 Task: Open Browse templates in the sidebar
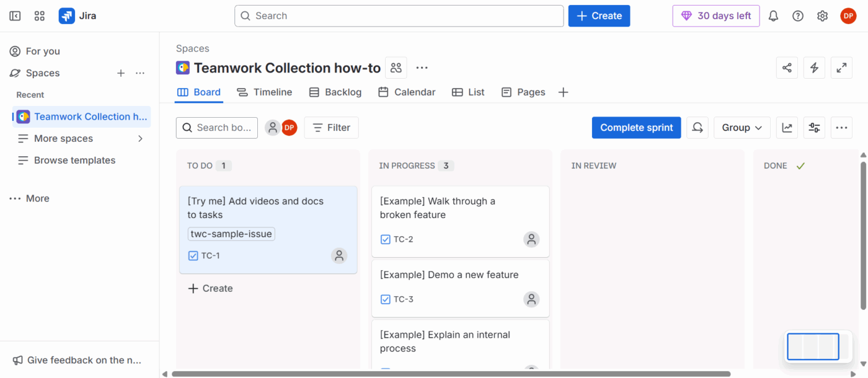click(74, 160)
